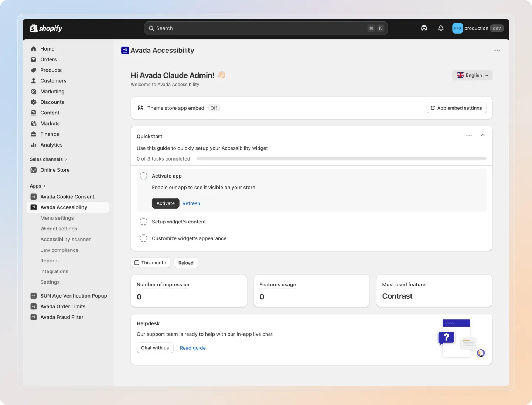Open the notifications bell
Image resolution: width=532 pixels, height=405 pixels.
441,28
